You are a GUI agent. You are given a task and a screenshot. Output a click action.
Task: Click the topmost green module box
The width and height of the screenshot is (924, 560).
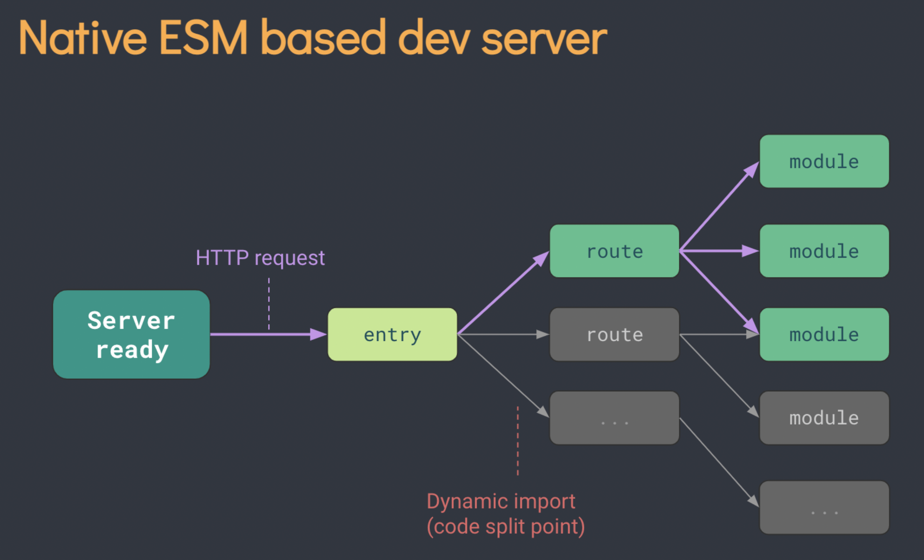(824, 161)
